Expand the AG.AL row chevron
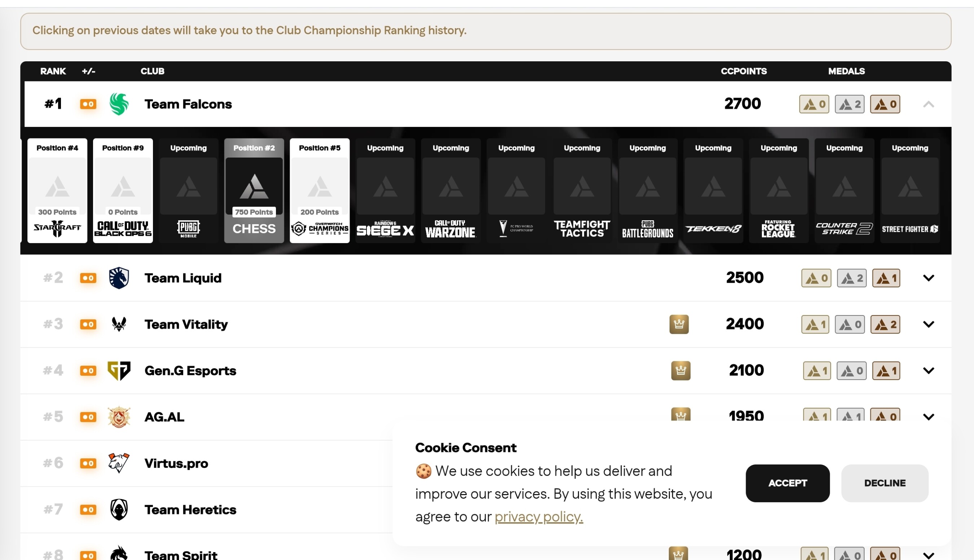The image size is (974, 560). pos(928,416)
